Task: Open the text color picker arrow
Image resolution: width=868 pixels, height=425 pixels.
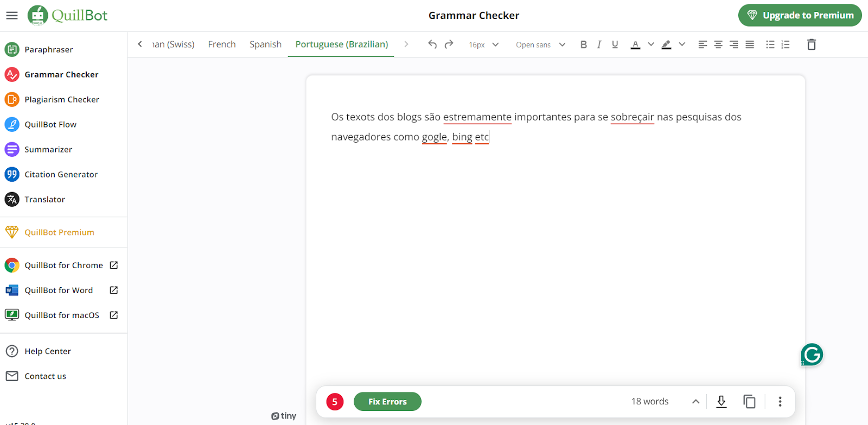Action: [651, 45]
